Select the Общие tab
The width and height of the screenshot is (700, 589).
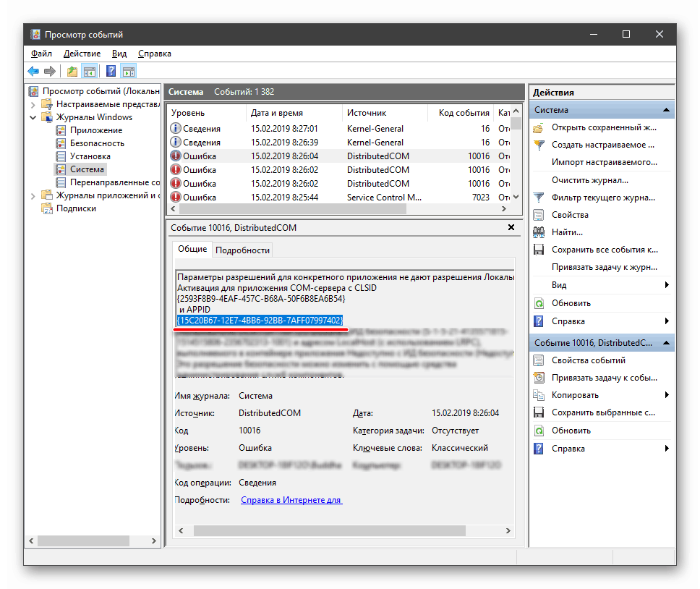(x=192, y=249)
